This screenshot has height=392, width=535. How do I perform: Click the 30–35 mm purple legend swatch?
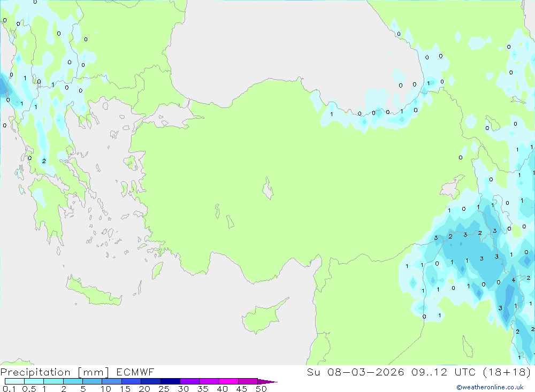click(189, 381)
